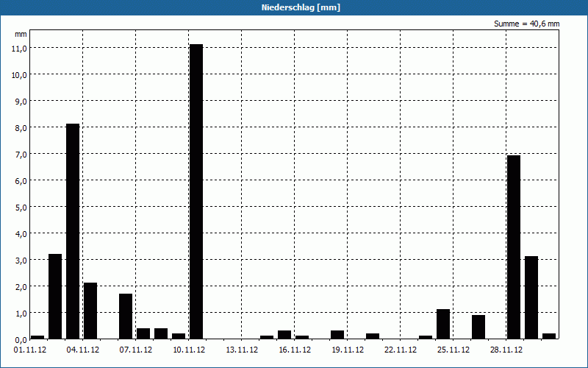The width and height of the screenshot is (588, 368).
Task: Click the 1.7 mm bar before 07.11.12
Action: click(x=126, y=316)
